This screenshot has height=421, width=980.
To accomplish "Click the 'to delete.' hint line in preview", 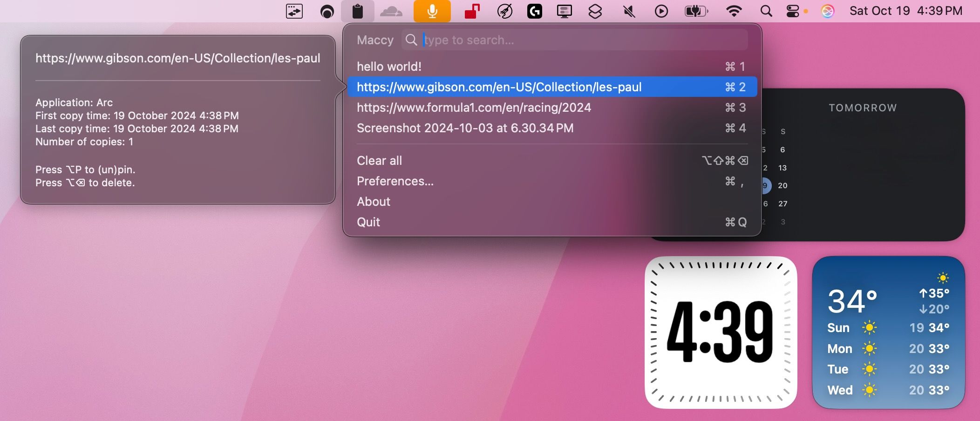I will (x=85, y=183).
